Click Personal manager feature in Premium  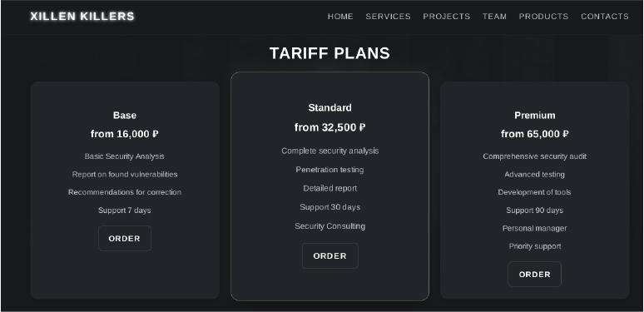(535, 228)
